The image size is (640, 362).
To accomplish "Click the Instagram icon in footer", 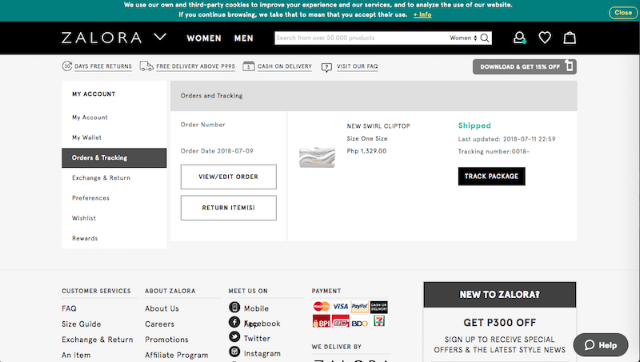I will pos(234,351).
